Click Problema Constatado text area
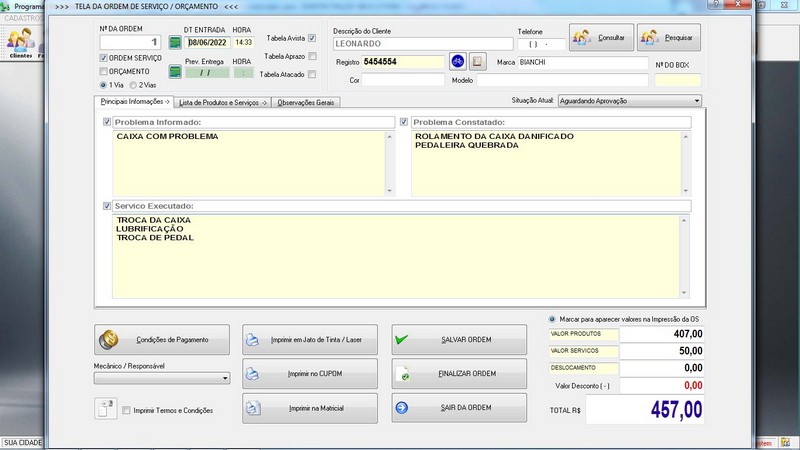 coord(546,163)
